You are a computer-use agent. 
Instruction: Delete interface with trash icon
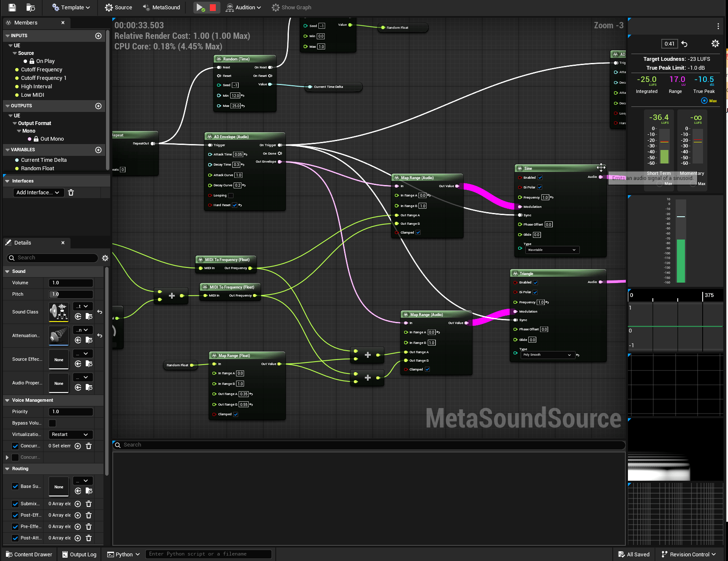click(x=71, y=193)
